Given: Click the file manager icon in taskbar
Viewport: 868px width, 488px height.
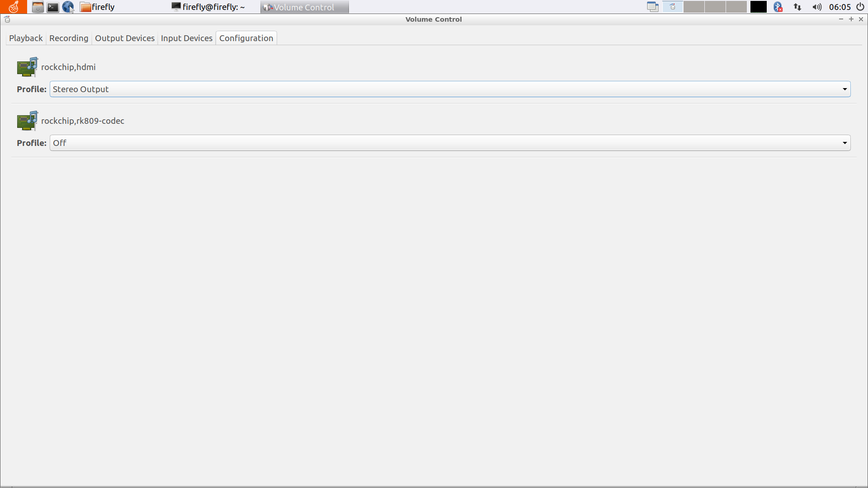Looking at the screenshot, I should (x=37, y=7).
